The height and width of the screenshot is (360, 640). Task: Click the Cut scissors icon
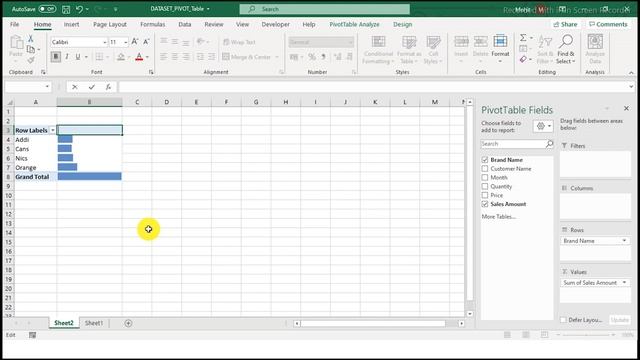click(30, 38)
